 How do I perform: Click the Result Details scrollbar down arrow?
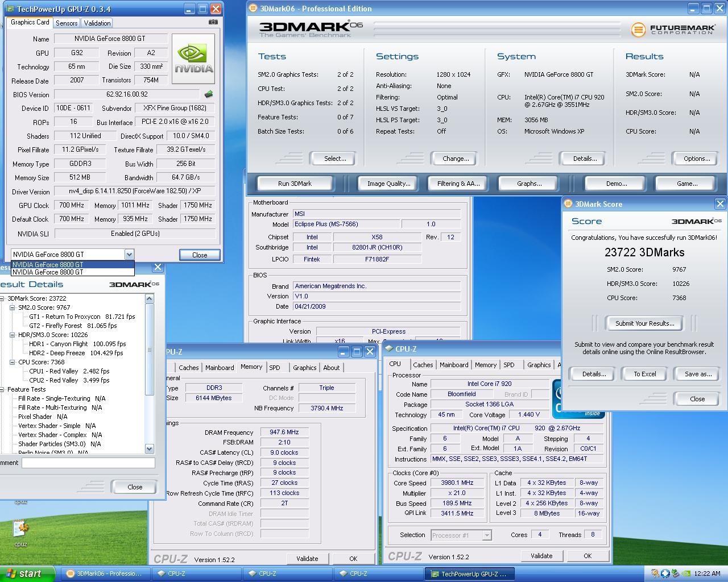point(150,449)
